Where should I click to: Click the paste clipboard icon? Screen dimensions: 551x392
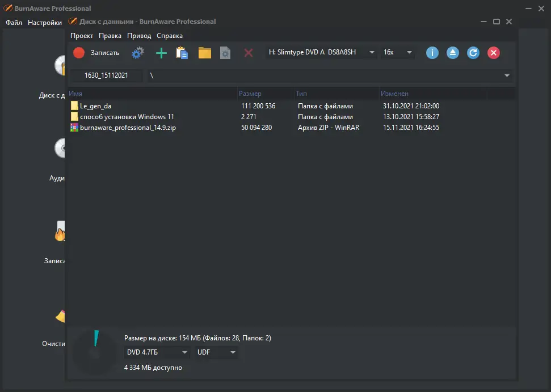pos(182,53)
